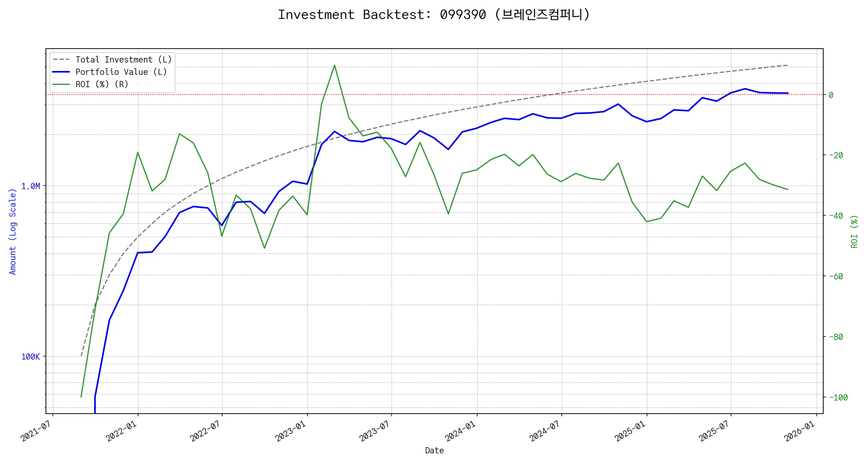The height and width of the screenshot is (463, 868).
Task: Click the Amount (Log Scale) axis title
Action: pyautogui.click(x=13, y=231)
